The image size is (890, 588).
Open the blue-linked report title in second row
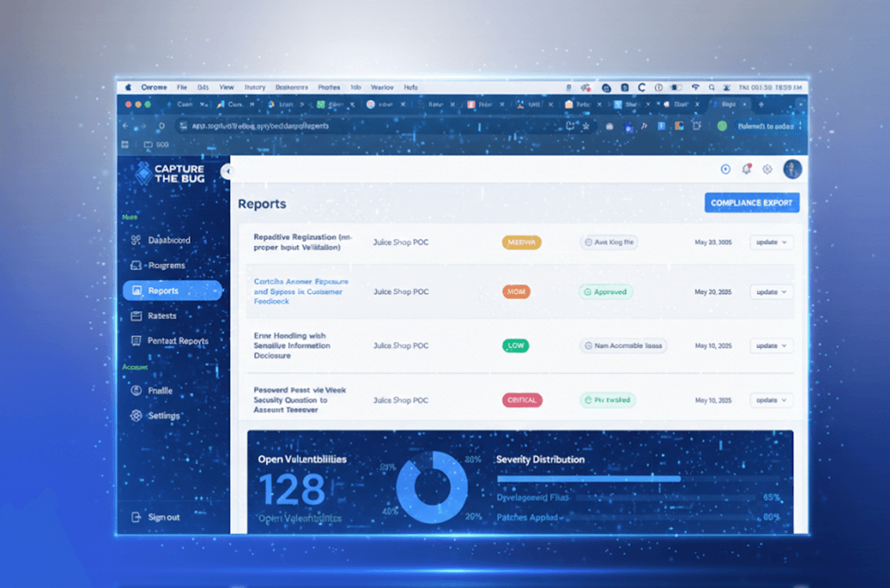tap(301, 292)
